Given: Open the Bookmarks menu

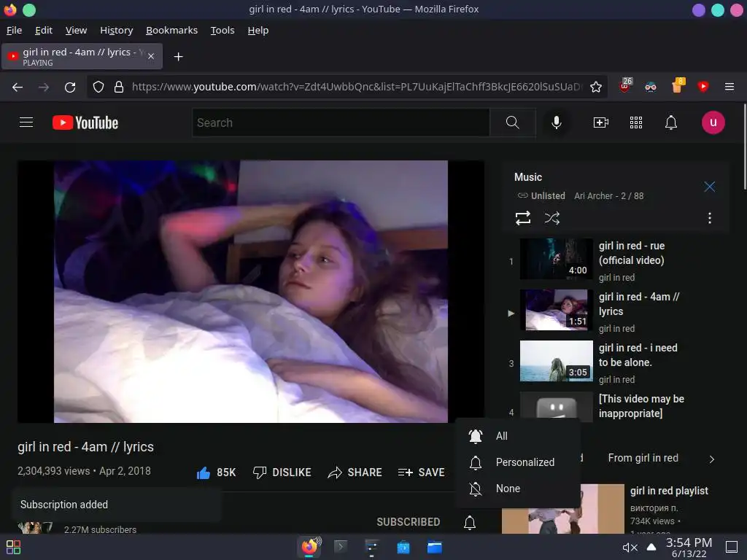Looking at the screenshot, I should click(171, 31).
